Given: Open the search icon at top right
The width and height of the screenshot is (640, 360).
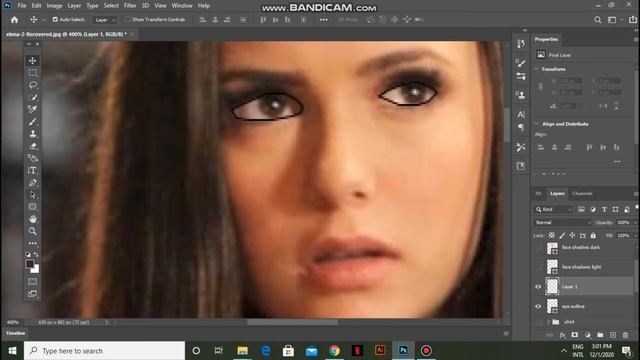Looking at the screenshot, I should tap(598, 20).
